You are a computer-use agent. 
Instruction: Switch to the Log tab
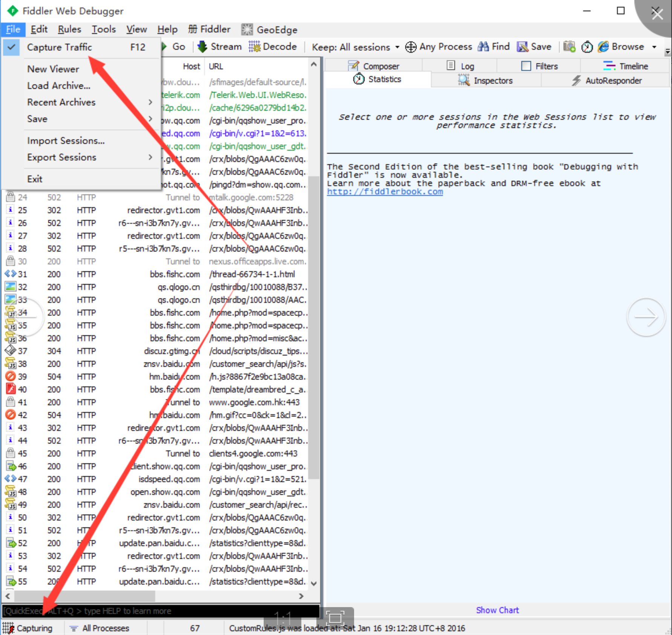click(460, 66)
